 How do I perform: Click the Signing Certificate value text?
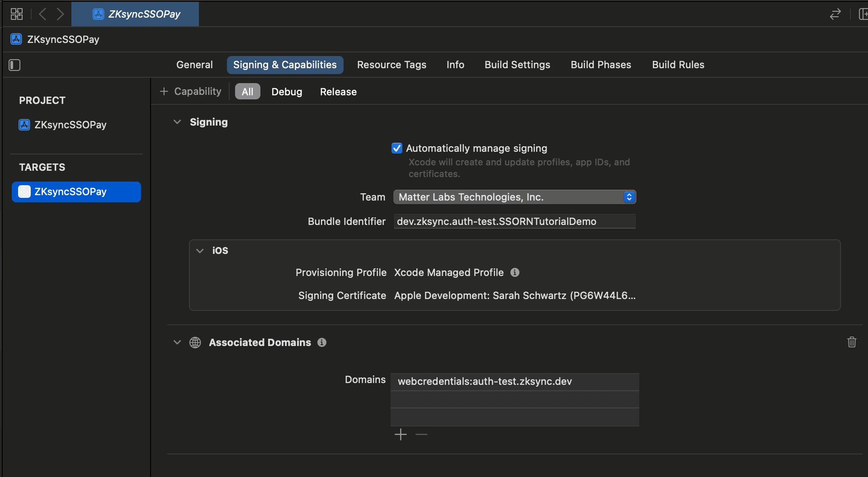coord(514,295)
